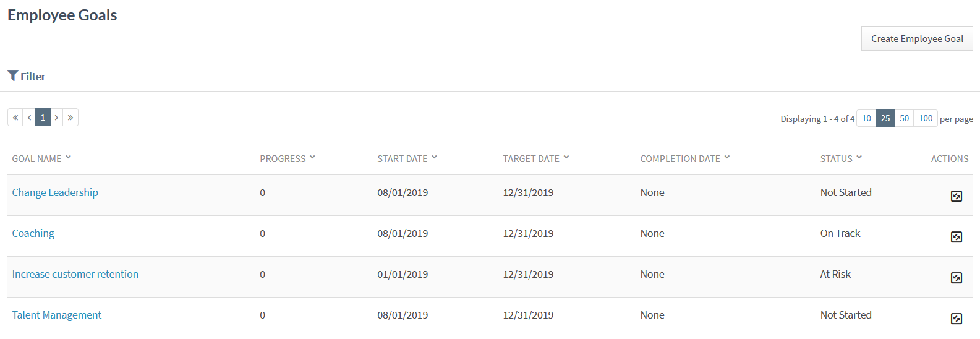980x339 pixels.
Task: Select current page number 1
Action: [x=43, y=118]
